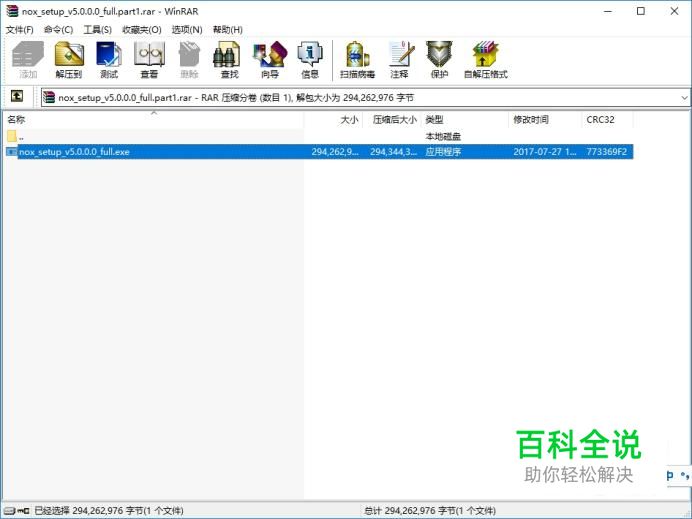The image size is (692, 519).
Task: Click the 应用程序 type cell
Action: click(x=443, y=152)
